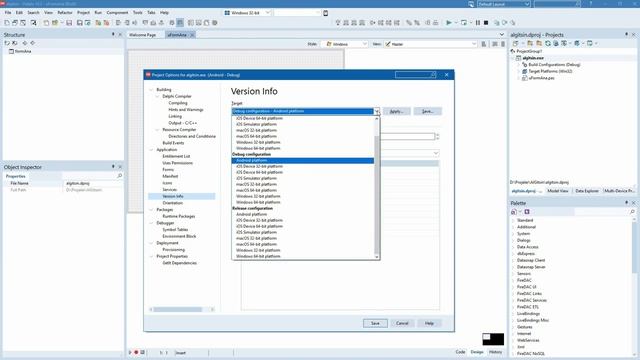This screenshot has height=360, width=640.
Task: Click the first icon in the Structure toolbar
Action: point(7,43)
